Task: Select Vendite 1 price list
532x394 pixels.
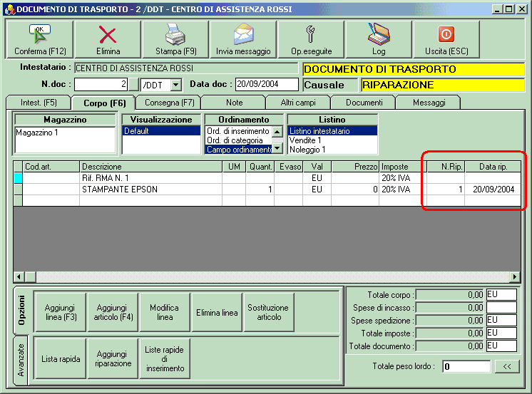Action: 332,140
